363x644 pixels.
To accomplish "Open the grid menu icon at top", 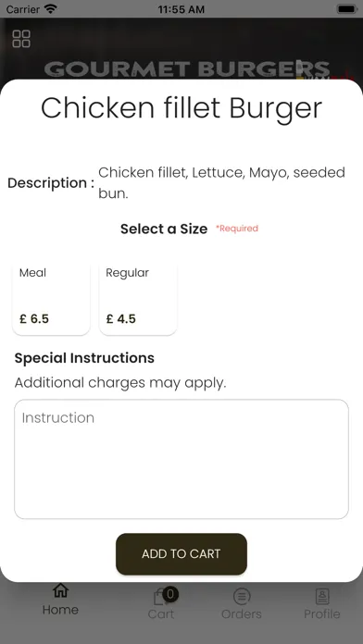I will [21, 39].
